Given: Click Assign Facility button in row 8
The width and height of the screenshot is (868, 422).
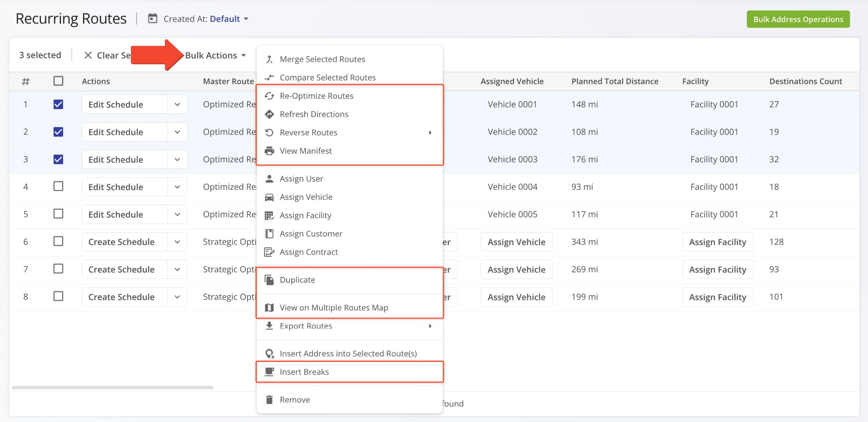Looking at the screenshot, I should pos(718,297).
